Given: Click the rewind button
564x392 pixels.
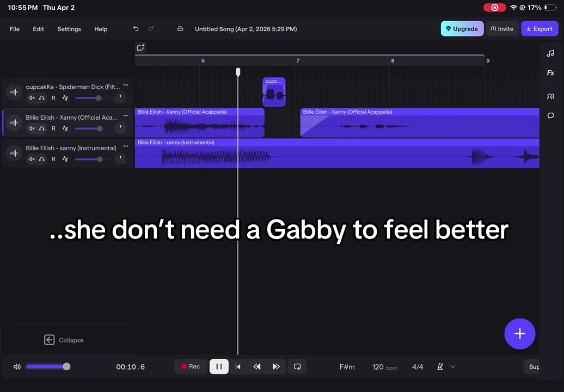Looking at the screenshot, I should (x=257, y=366).
